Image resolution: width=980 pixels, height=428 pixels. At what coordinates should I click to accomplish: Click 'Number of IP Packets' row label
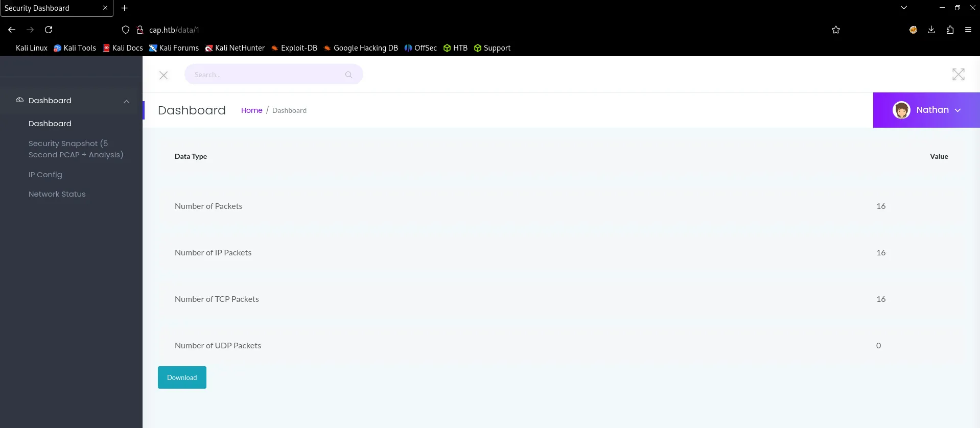[x=213, y=253]
